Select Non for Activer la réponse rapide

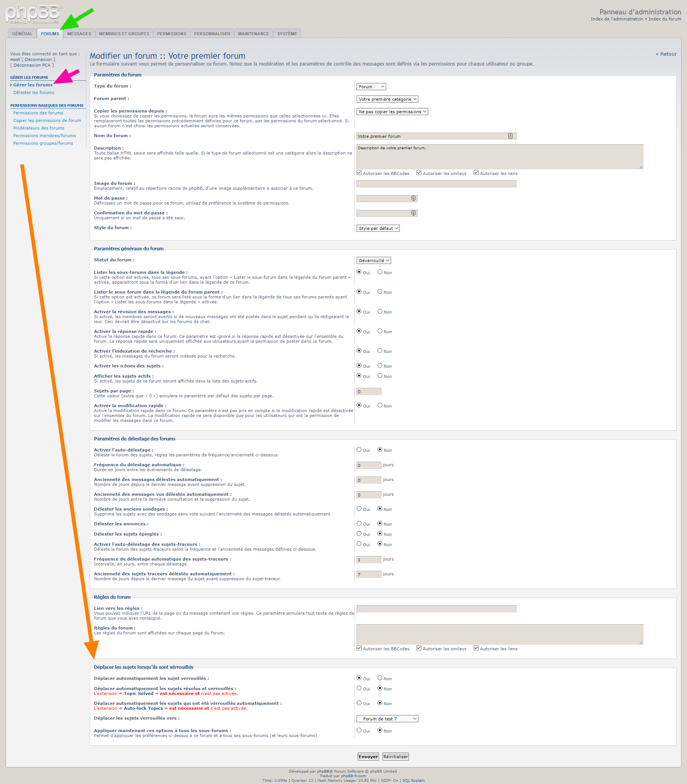tap(380, 331)
